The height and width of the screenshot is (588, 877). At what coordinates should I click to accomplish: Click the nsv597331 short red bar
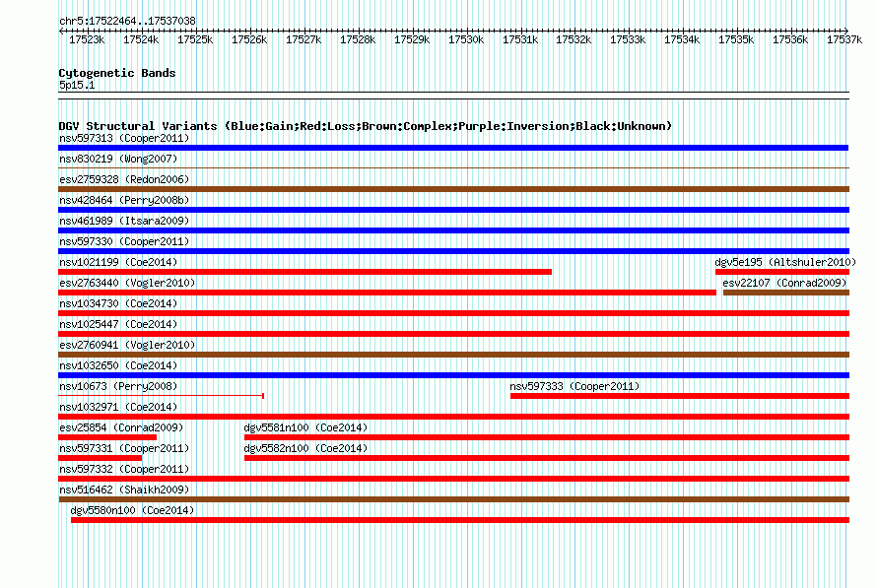(x=101, y=458)
